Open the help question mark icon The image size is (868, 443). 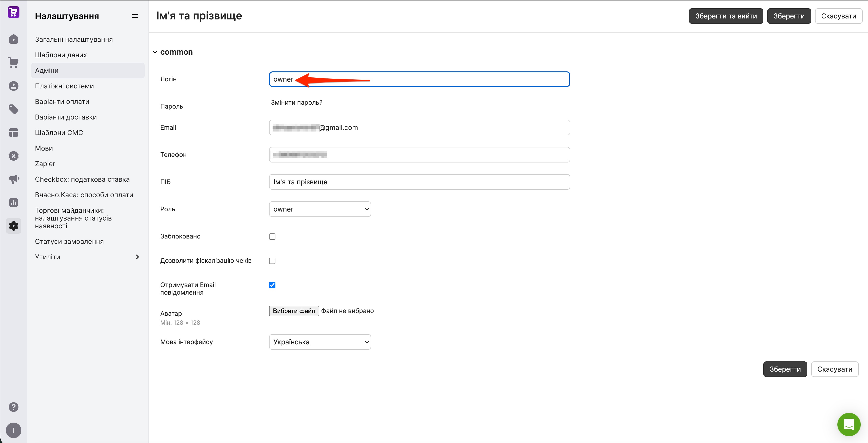[x=13, y=407]
